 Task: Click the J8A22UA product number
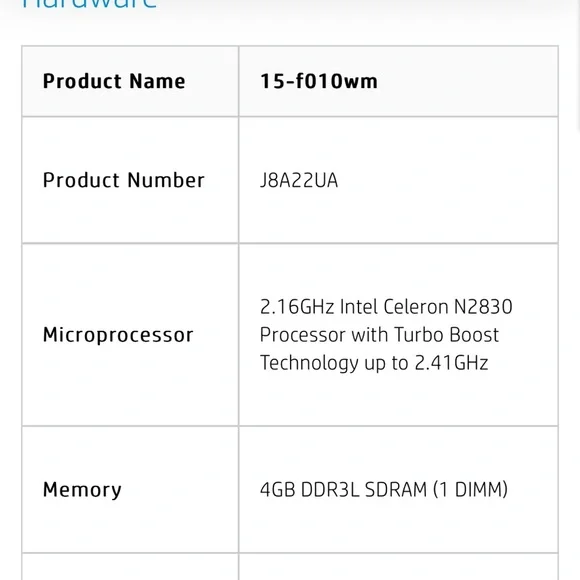[x=299, y=181]
